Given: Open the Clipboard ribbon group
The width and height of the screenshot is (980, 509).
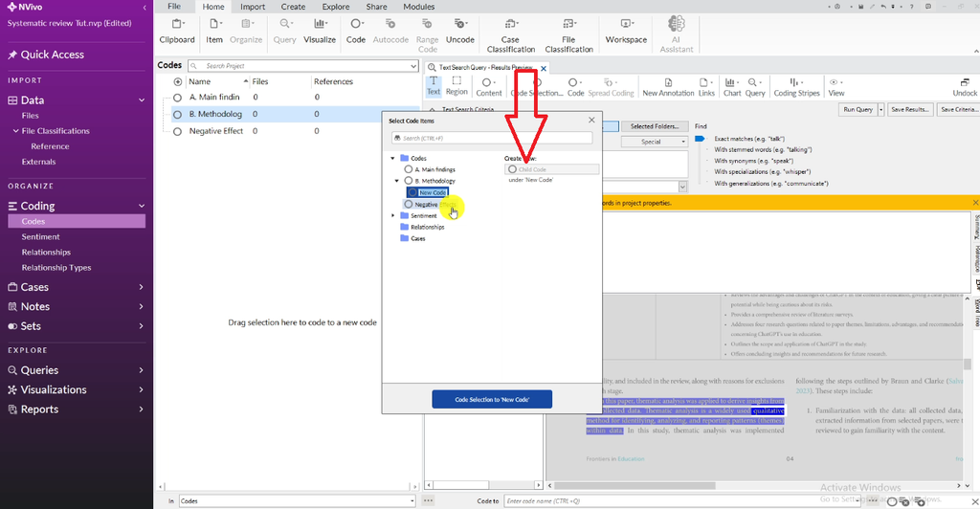Looking at the screenshot, I should click(x=177, y=32).
